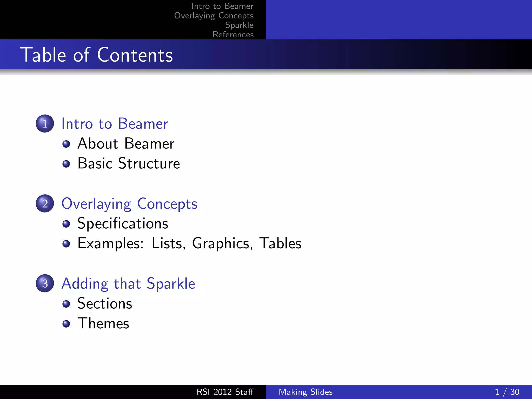
Task: Click the numbered ball icon 2
Action: pos(45,203)
